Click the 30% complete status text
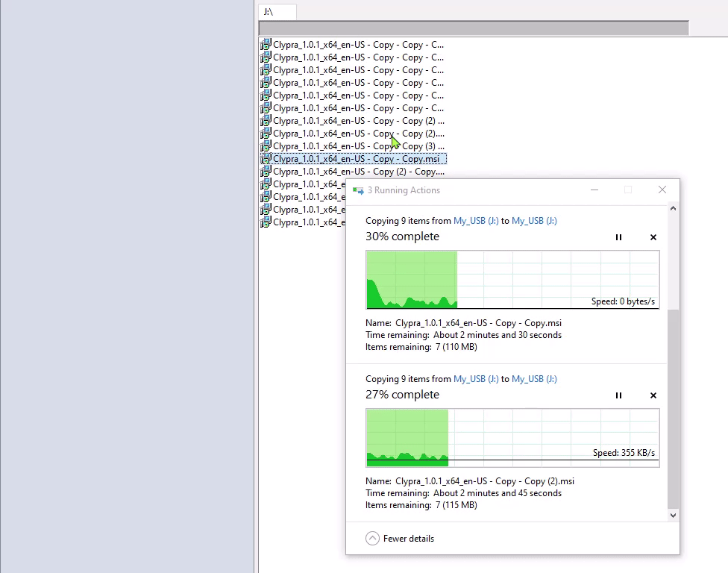The image size is (728, 573). coord(402,237)
